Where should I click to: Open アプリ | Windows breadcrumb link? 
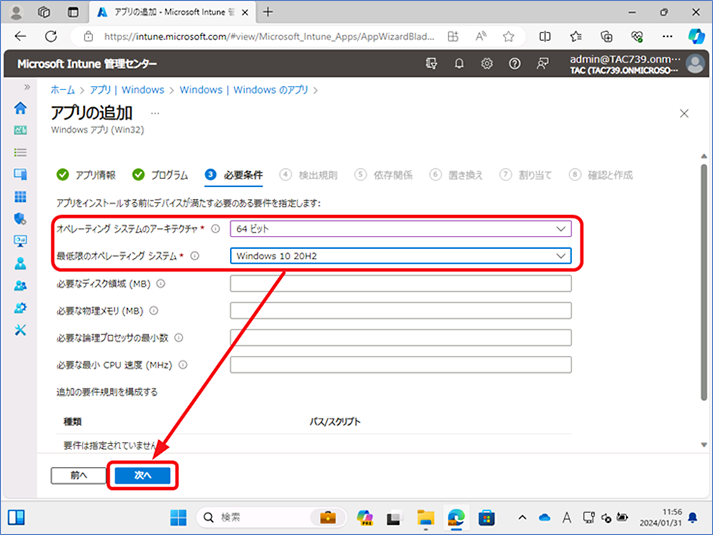(127, 90)
